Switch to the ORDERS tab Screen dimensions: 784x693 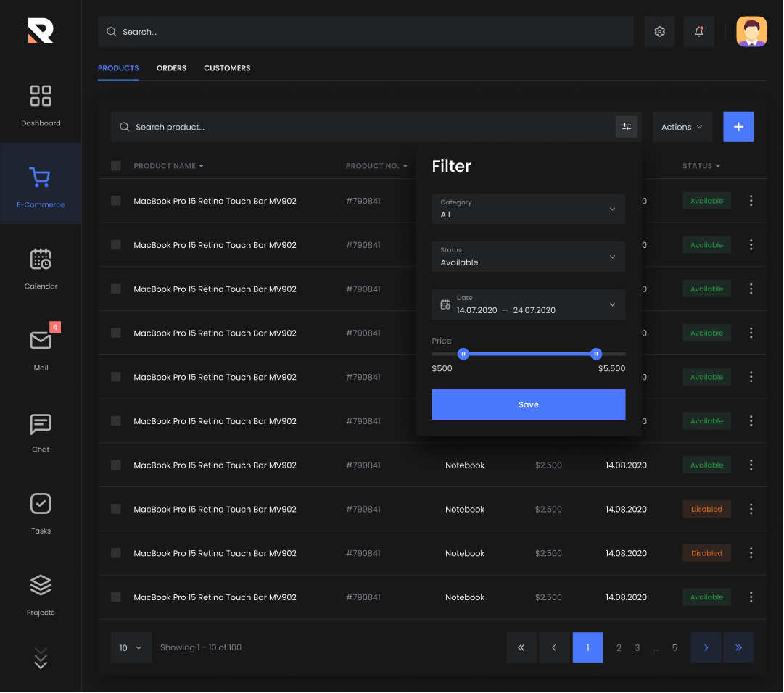[x=171, y=68]
